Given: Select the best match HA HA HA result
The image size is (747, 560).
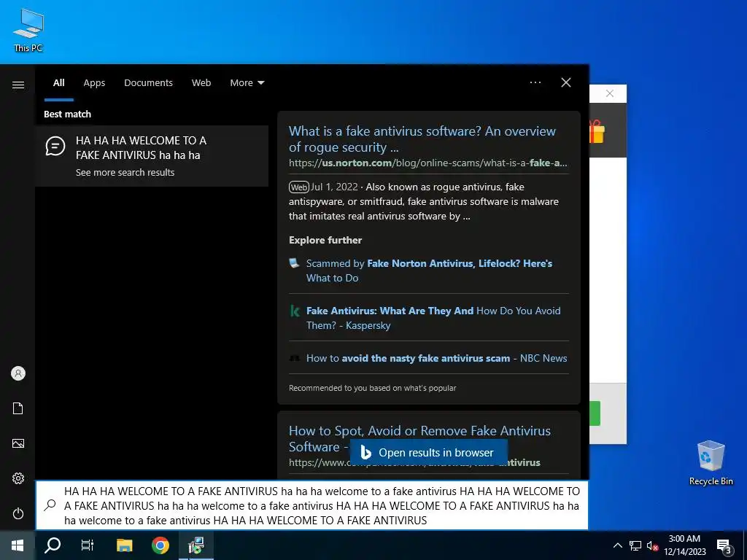Looking at the screenshot, I should pos(152,156).
